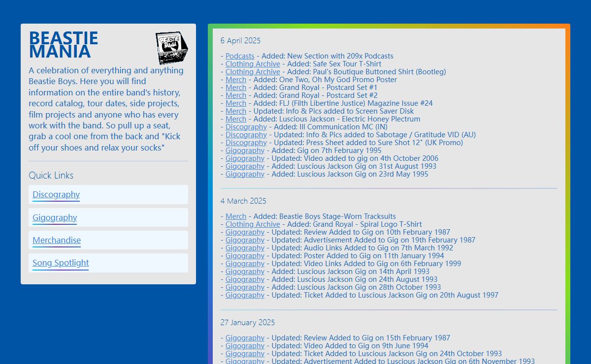Open Gigography link for video links 6th February 1999
The height and width of the screenshot is (364, 591).
click(245, 264)
